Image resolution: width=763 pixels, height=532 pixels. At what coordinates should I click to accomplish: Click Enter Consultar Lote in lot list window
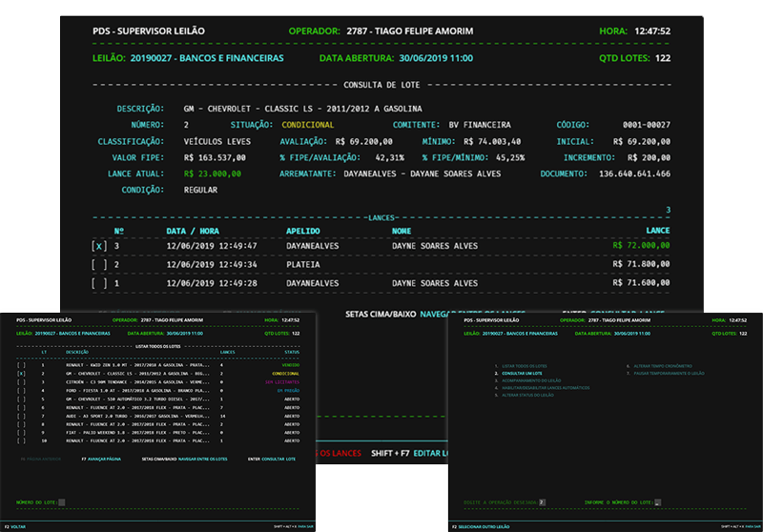[x=272, y=459]
